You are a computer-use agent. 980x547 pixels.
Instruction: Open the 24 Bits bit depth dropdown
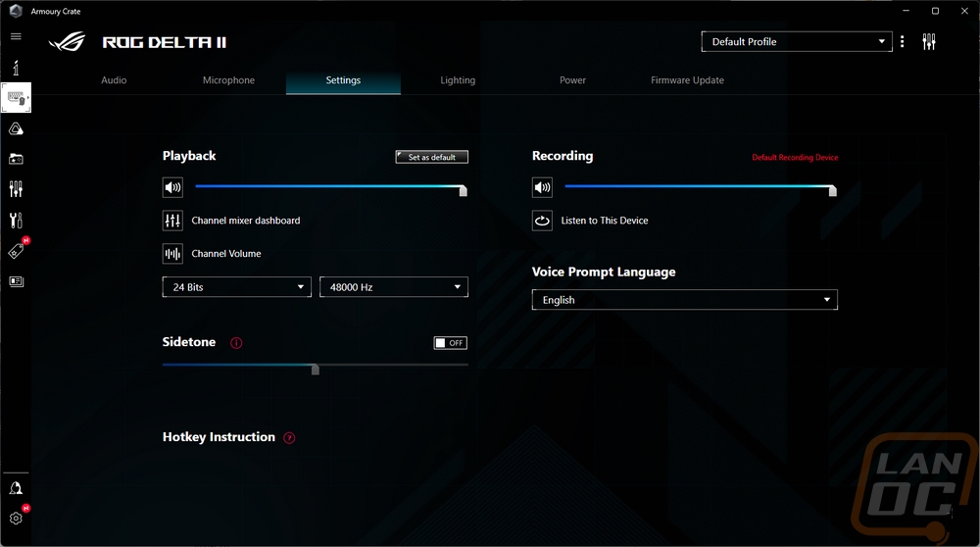pos(237,287)
